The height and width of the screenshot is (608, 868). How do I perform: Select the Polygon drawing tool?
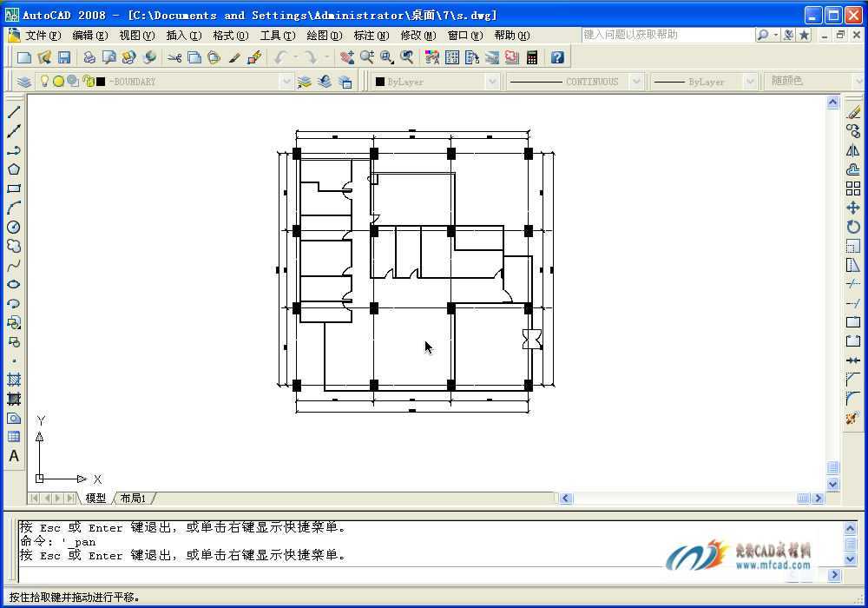pos(14,169)
